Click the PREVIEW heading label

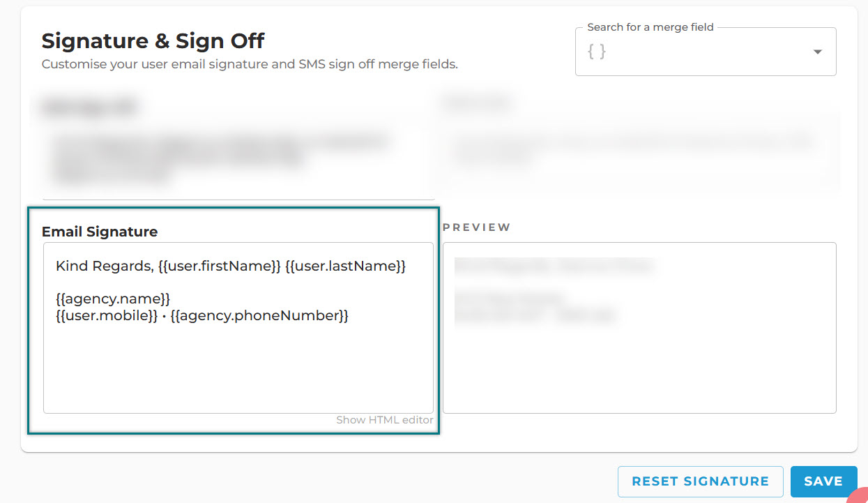tap(477, 227)
